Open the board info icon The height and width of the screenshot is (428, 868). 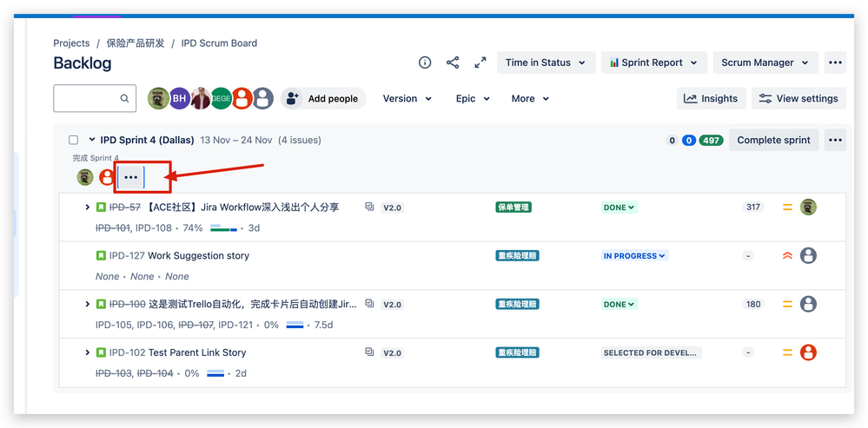[x=425, y=63]
